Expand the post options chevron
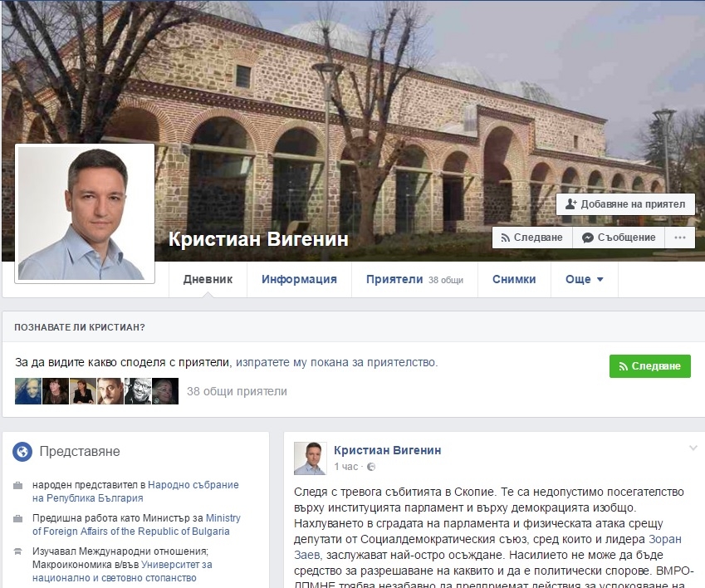The image size is (705, 588). pos(693,448)
